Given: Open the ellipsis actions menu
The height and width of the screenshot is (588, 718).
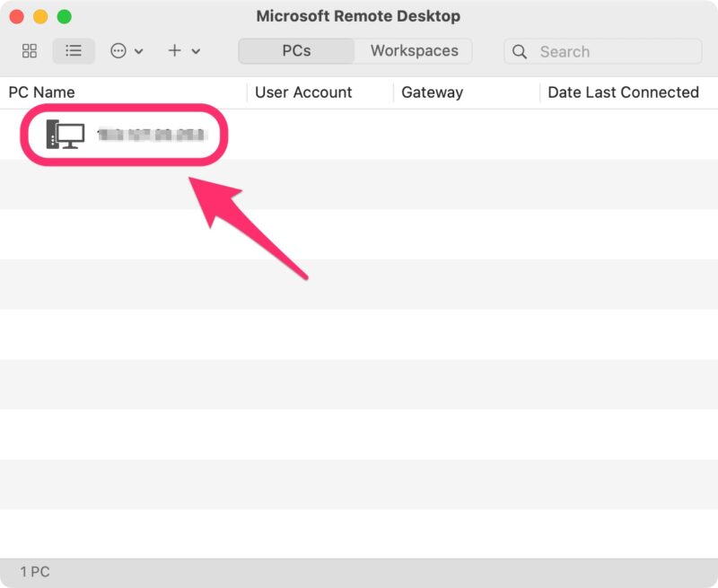Looking at the screenshot, I should pos(118,51).
